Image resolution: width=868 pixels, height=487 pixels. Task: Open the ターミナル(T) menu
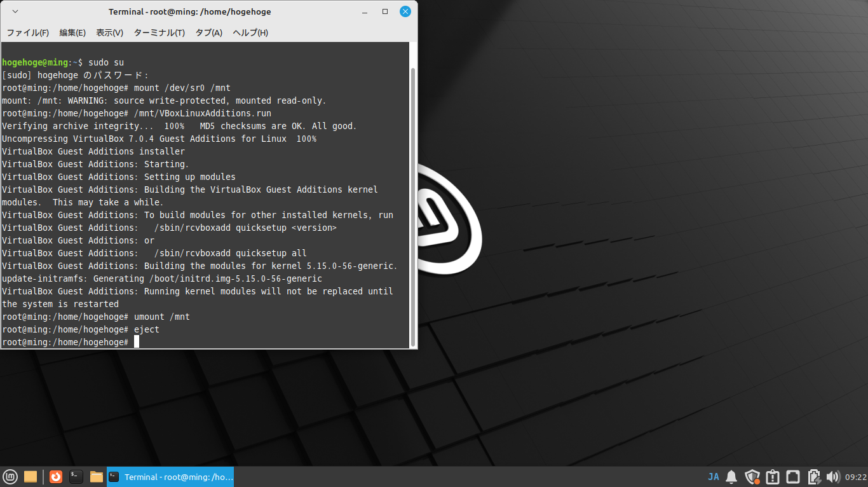(159, 32)
